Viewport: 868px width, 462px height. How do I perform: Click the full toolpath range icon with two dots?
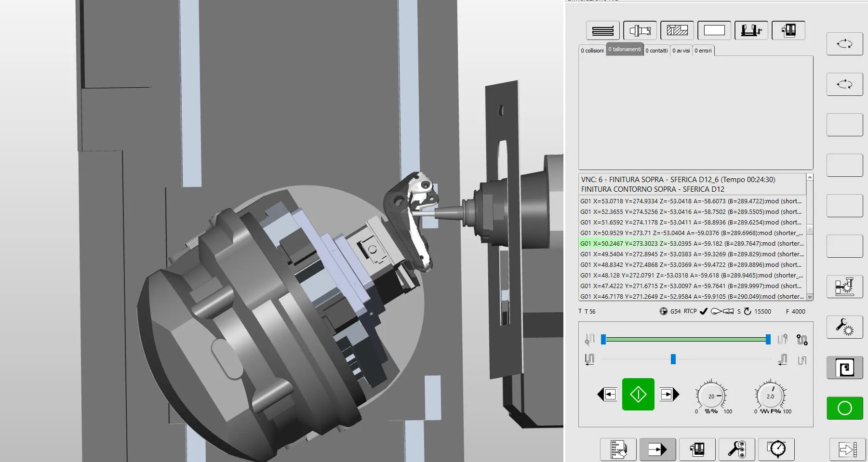(802, 340)
